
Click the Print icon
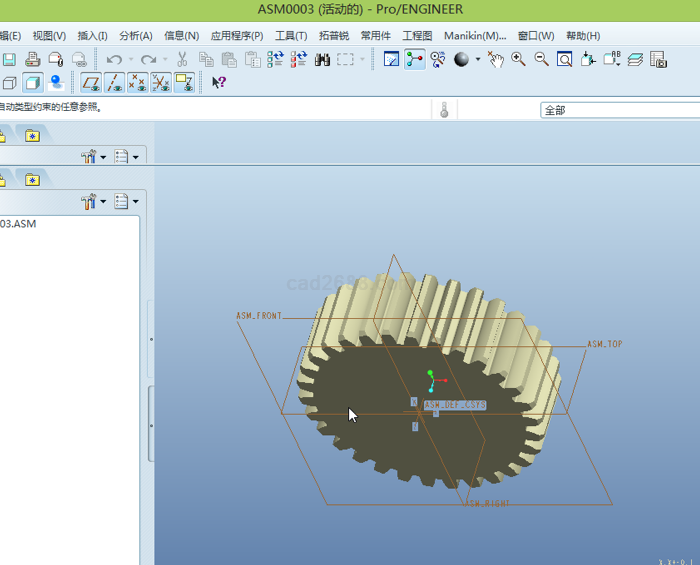[x=33, y=60]
